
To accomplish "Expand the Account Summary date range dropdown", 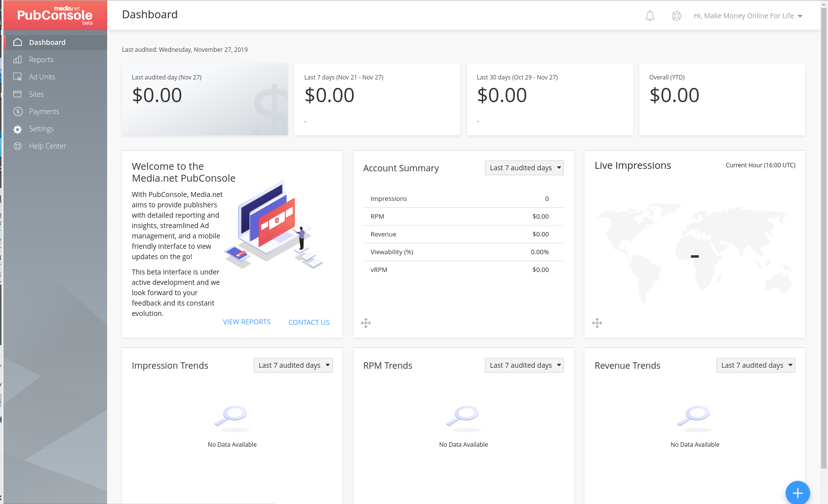I will point(524,168).
